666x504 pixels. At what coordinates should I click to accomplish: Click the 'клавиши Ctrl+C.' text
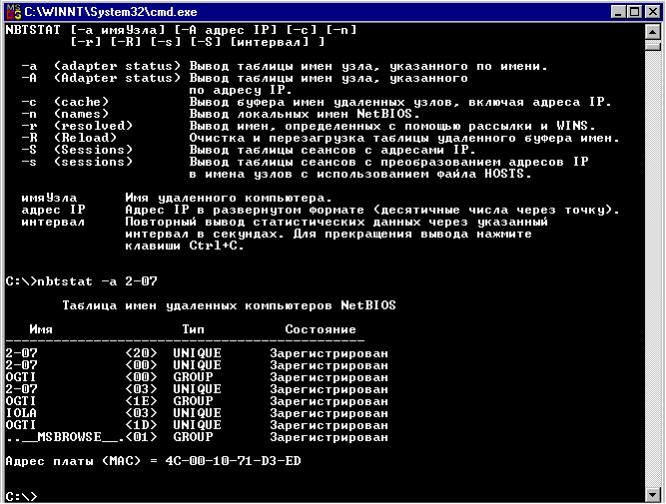click(x=185, y=246)
